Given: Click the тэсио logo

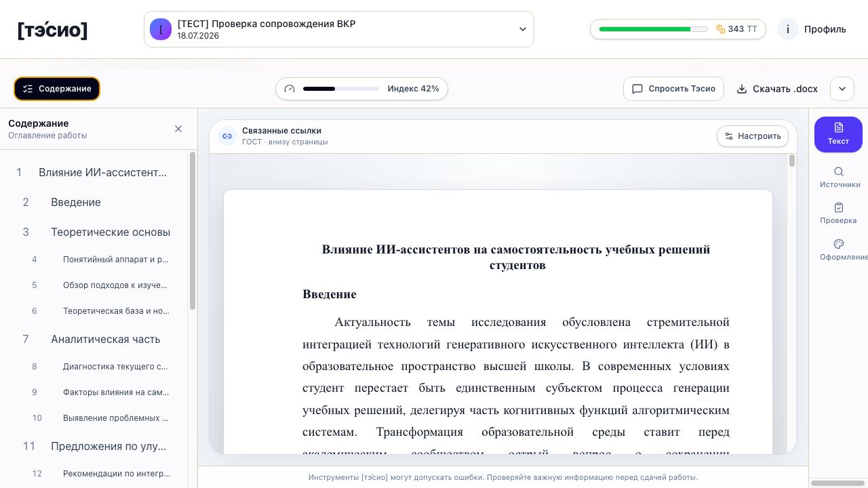Looking at the screenshot, I should (x=52, y=30).
